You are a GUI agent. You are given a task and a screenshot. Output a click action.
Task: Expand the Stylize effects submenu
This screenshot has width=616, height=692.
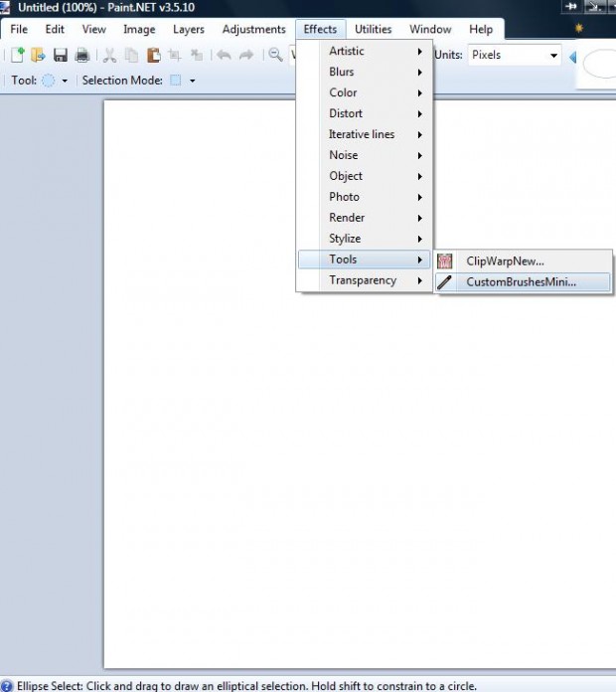click(x=365, y=239)
